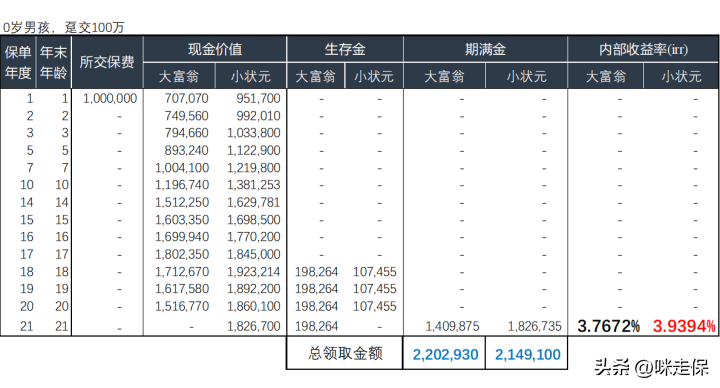The image size is (720, 388).
Task: Click cash value cell 893,240
Action: pos(187,150)
